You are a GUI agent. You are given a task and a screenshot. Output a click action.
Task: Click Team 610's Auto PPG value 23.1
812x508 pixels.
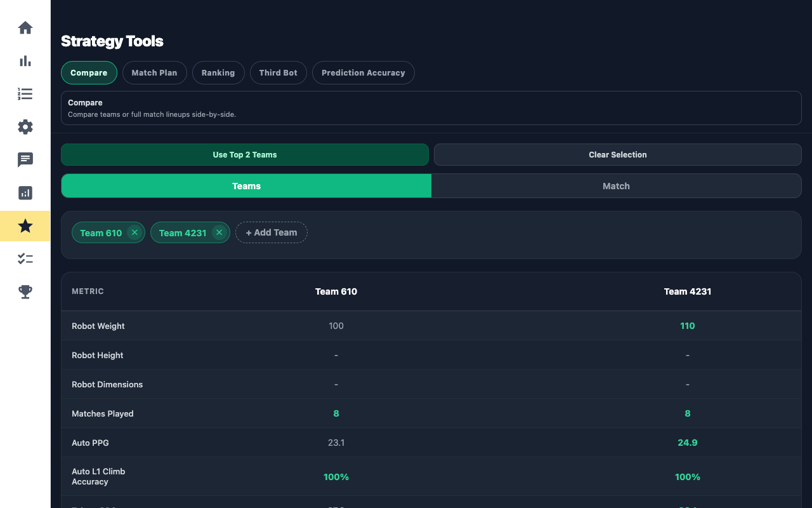tap(336, 443)
